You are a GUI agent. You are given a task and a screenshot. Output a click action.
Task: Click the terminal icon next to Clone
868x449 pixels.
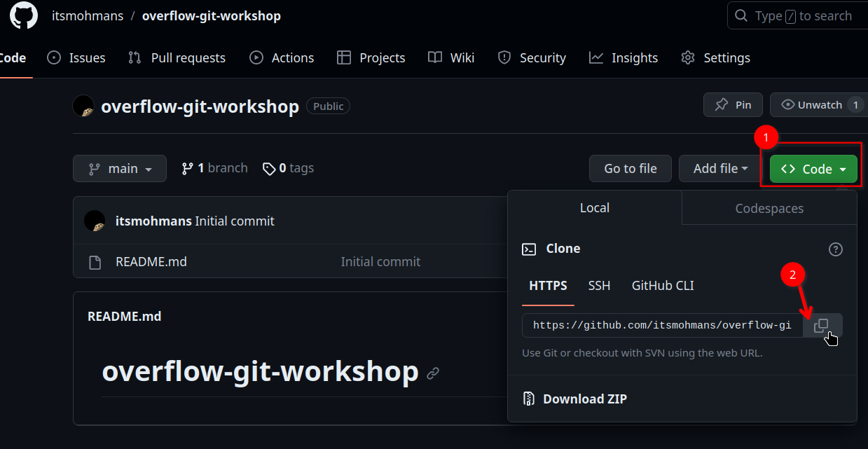(529, 249)
